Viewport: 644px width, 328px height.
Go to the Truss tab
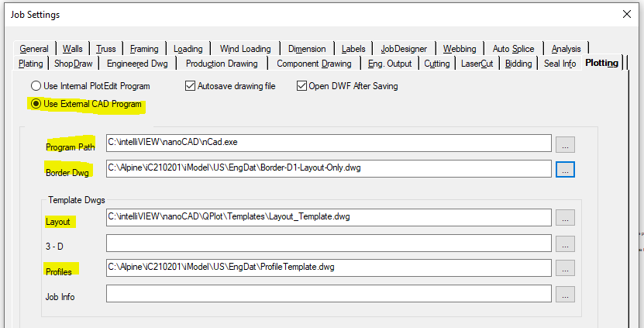point(105,49)
